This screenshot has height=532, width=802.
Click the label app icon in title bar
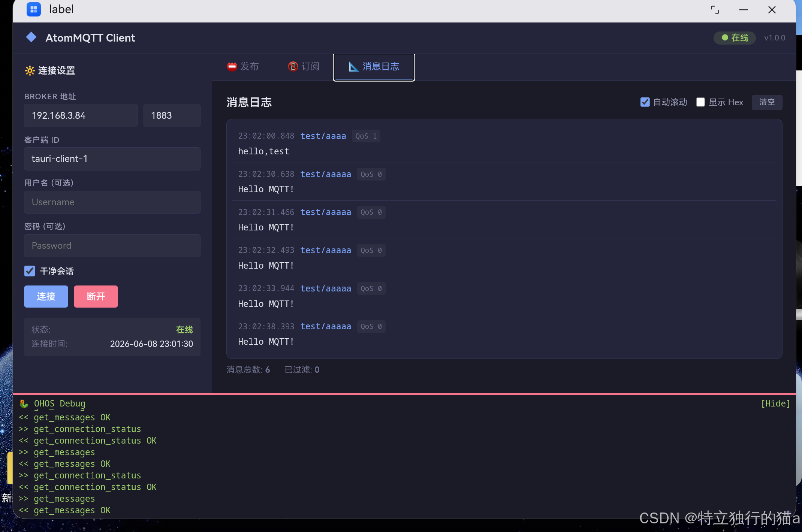pos(34,9)
